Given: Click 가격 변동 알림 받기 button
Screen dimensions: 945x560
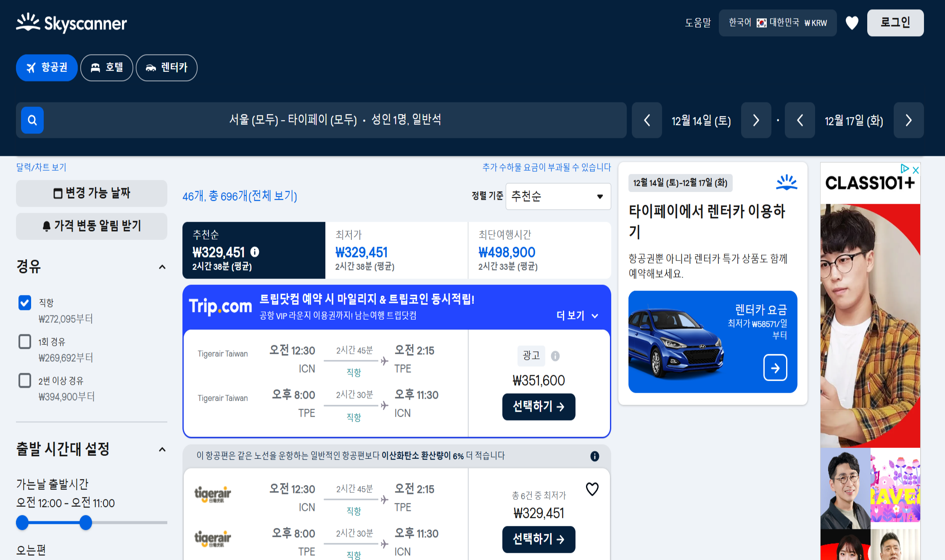Looking at the screenshot, I should point(92,226).
